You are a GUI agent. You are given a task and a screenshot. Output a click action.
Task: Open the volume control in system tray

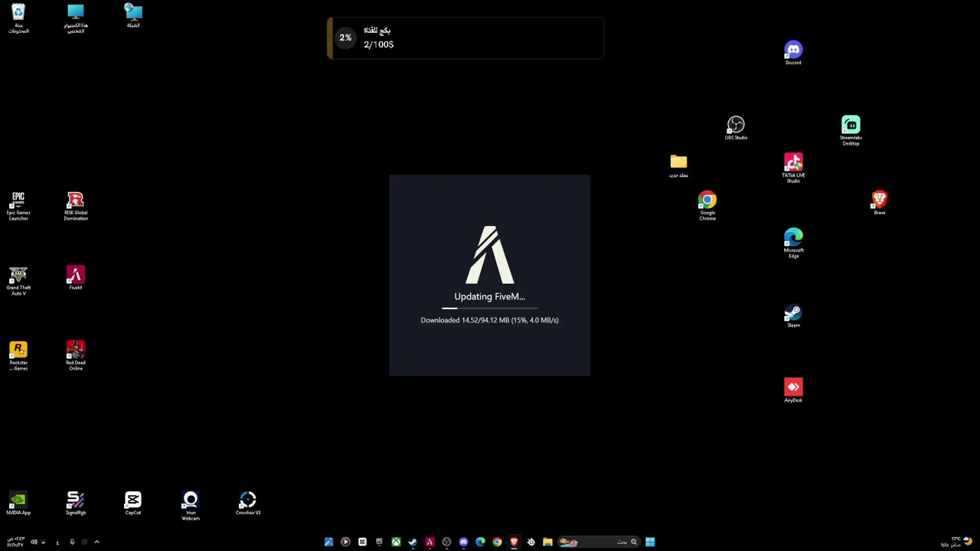[x=34, y=542]
